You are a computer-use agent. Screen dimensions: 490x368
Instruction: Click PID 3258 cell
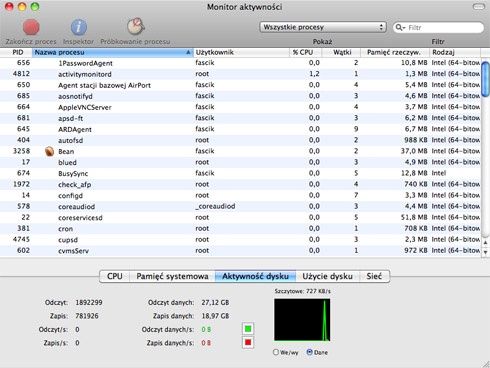click(21, 151)
